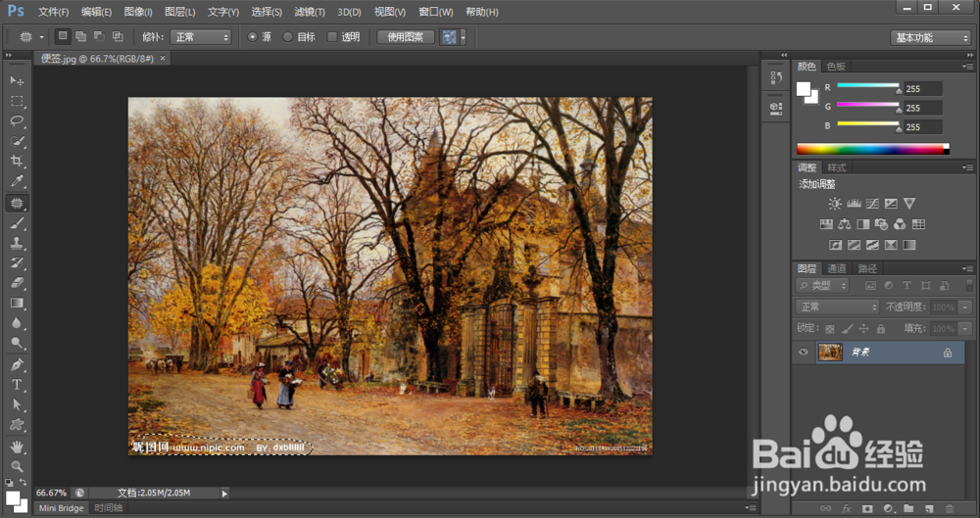Choose the Source radio button
This screenshot has width=980, height=518.
(x=253, y=37)
